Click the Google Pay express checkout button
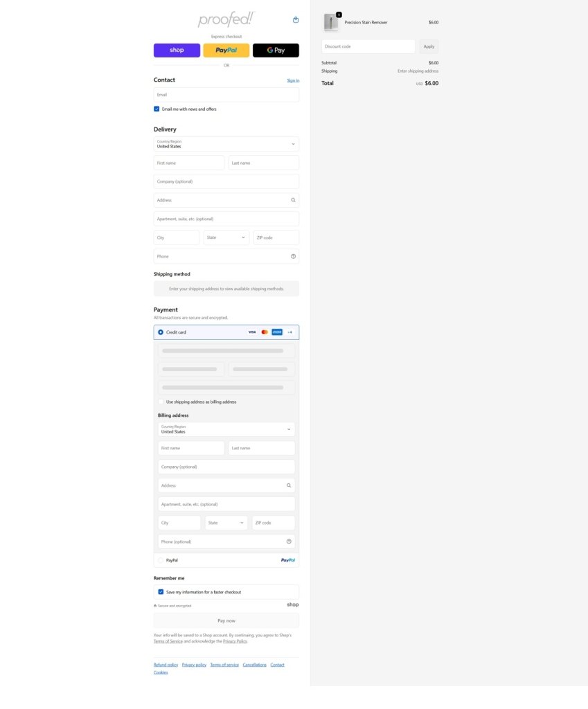The image size is (588, 709). click(276, 51)
